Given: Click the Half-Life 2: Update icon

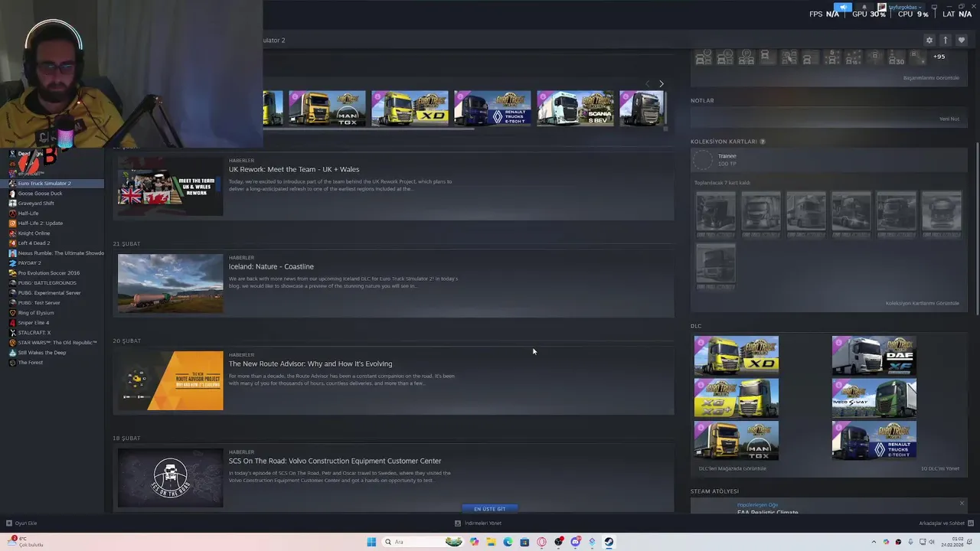Looking at the screenshot, I should tap(12, 223).
